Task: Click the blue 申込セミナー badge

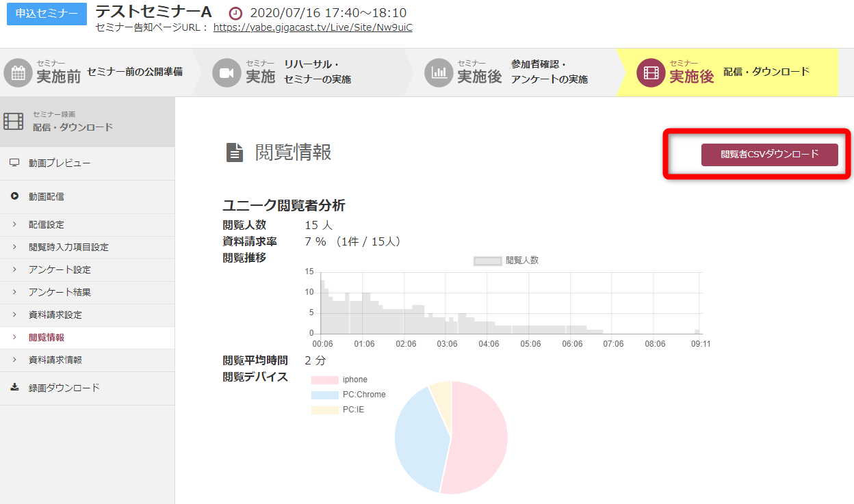Action: pos(47,14)
